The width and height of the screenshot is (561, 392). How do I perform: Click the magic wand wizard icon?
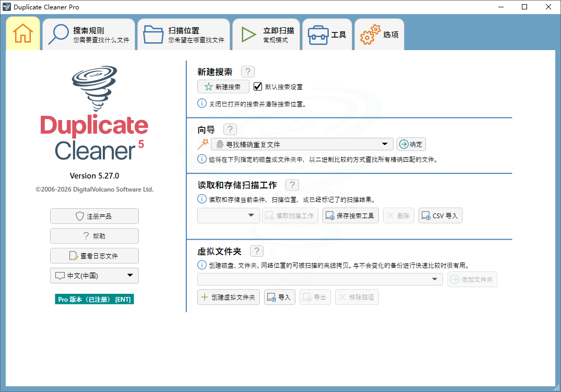tap(203, 144)
